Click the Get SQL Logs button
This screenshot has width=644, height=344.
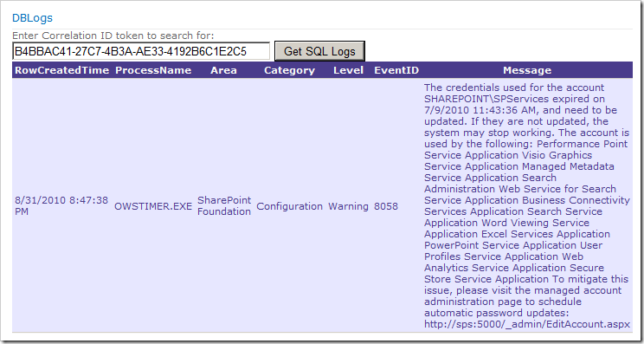[x=319, y=51]
